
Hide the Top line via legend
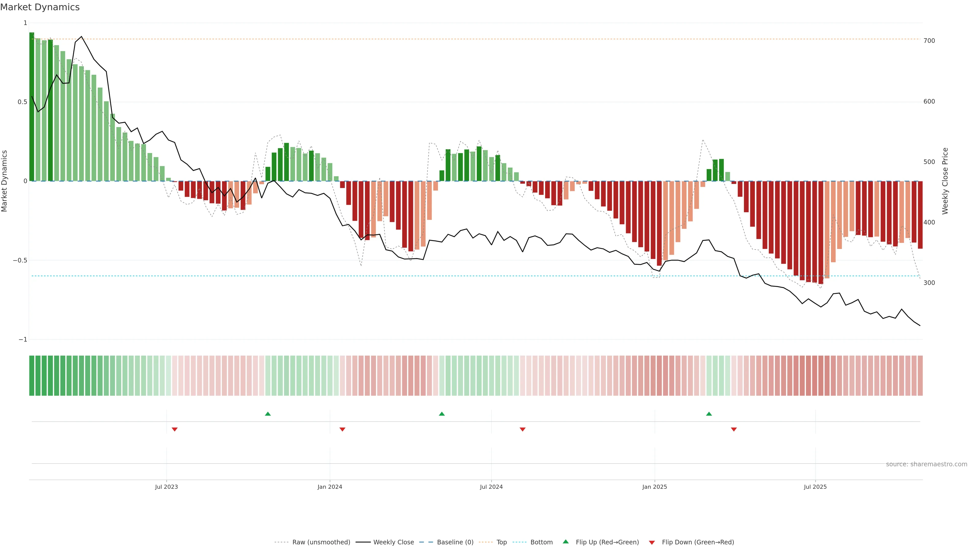[x=501, y=542]
